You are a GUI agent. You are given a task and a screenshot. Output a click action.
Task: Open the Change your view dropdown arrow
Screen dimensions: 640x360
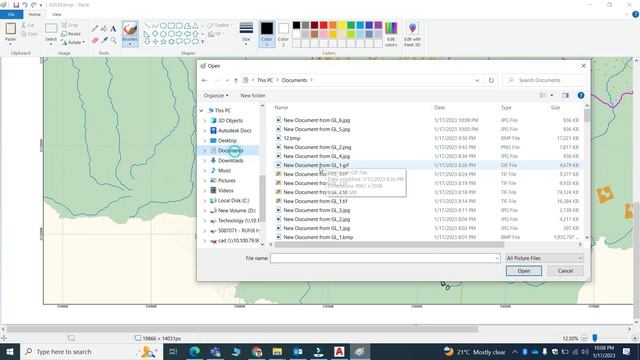coord(552,96)
